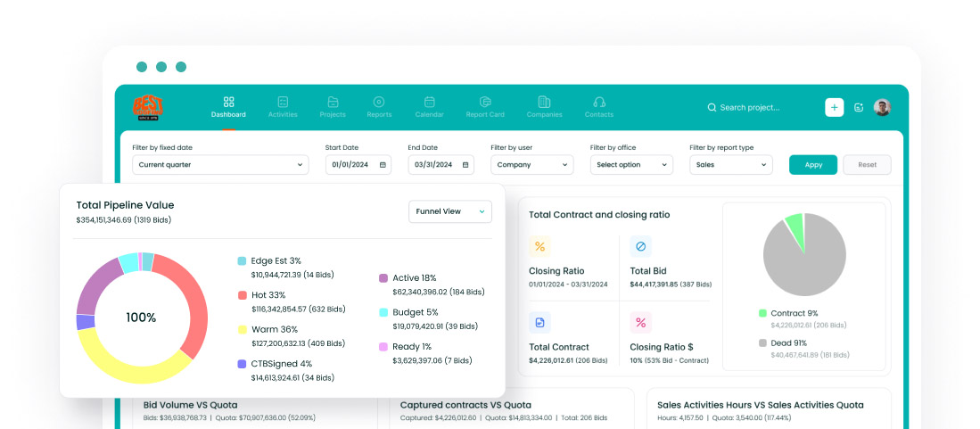The height and width of the screenshot is (429, 980).
Task: Expand the Funnel View dropdown
Action: [450, 211]
